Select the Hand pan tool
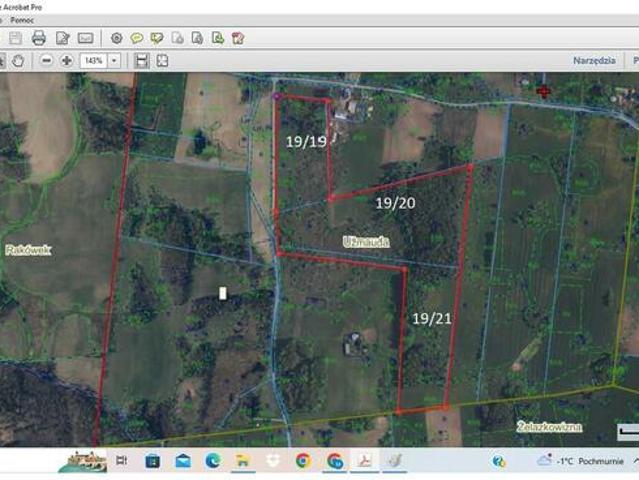Screen dimensions: 639x480 click(x=19, y=61)
